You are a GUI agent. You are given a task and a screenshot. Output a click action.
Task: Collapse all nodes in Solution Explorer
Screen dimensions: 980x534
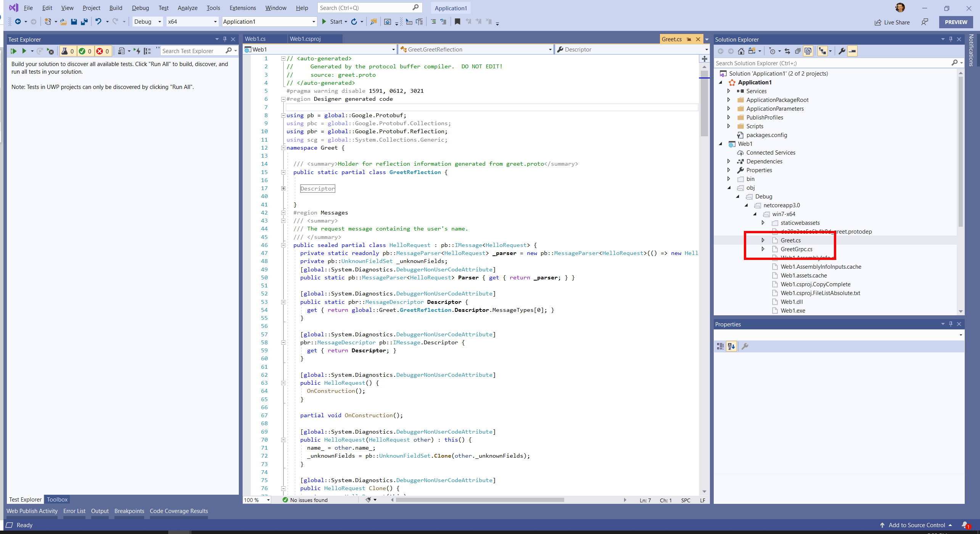pyautogui.click(x=797, y=51)
